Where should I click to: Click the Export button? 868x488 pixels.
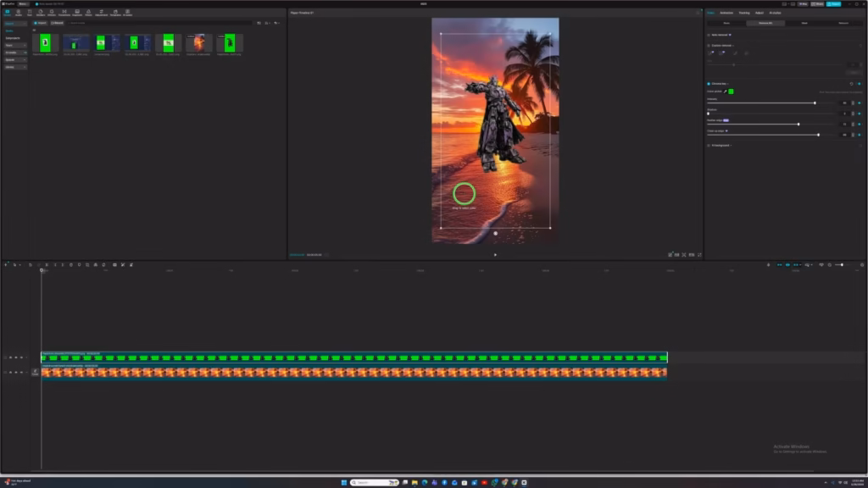click(834, 4)
